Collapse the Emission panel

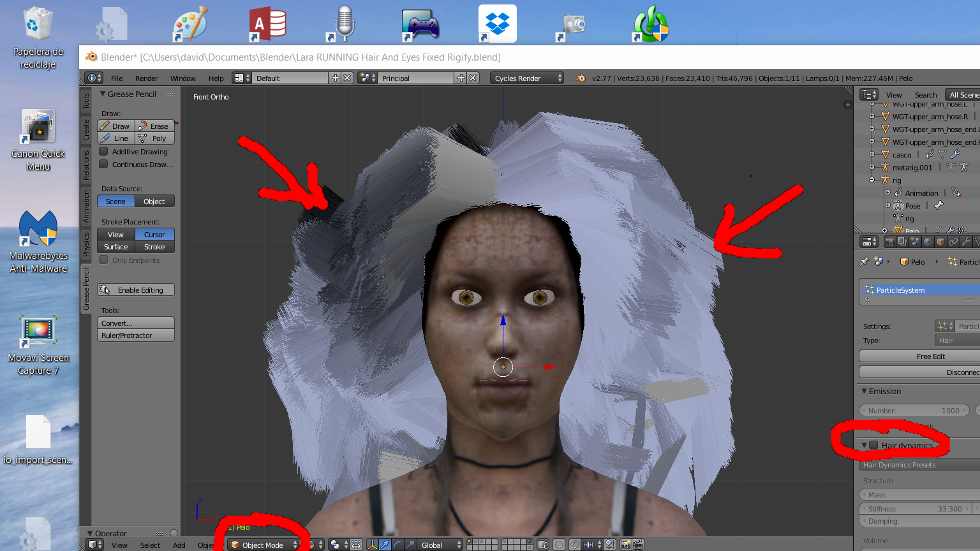point(865,391)
